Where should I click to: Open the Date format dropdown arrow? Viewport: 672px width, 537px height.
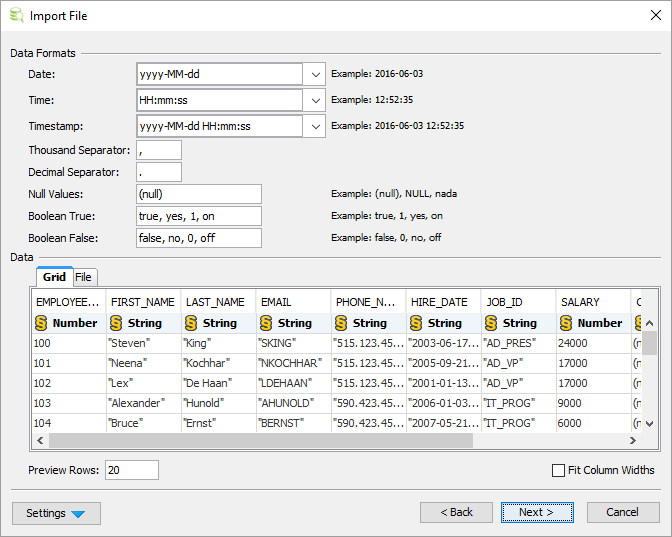[x=315, y=75]
